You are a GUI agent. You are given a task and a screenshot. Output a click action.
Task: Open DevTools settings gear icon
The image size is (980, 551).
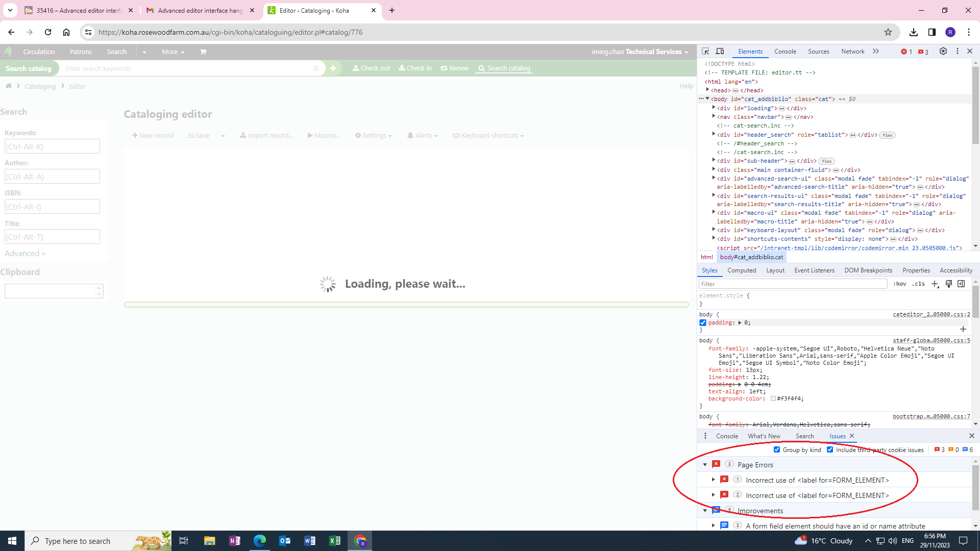point(943,52)
